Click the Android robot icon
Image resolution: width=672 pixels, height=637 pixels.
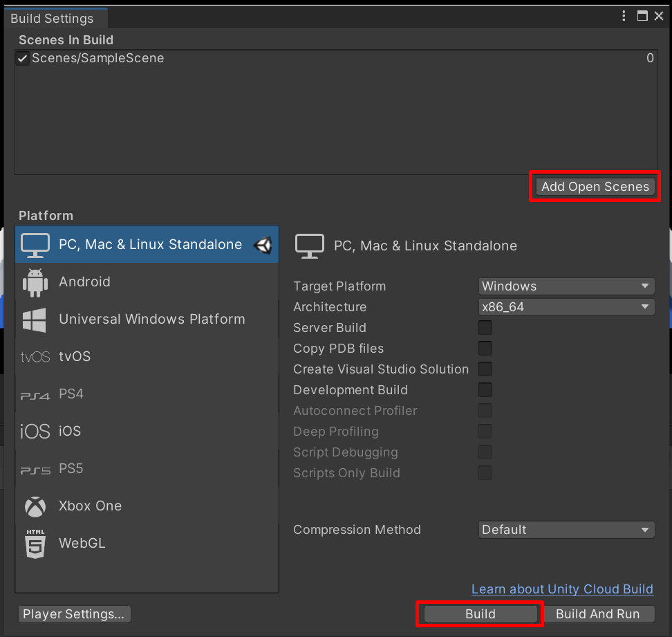[x=35, y=282]
